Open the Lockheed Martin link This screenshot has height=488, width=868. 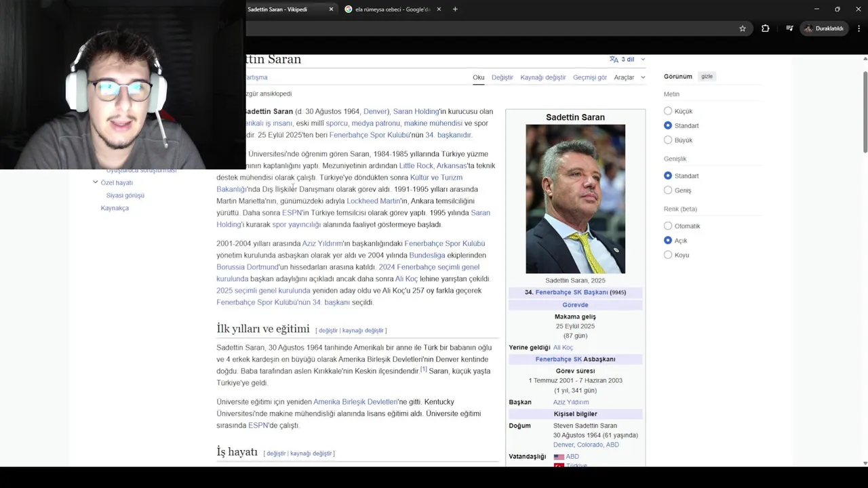373,201
